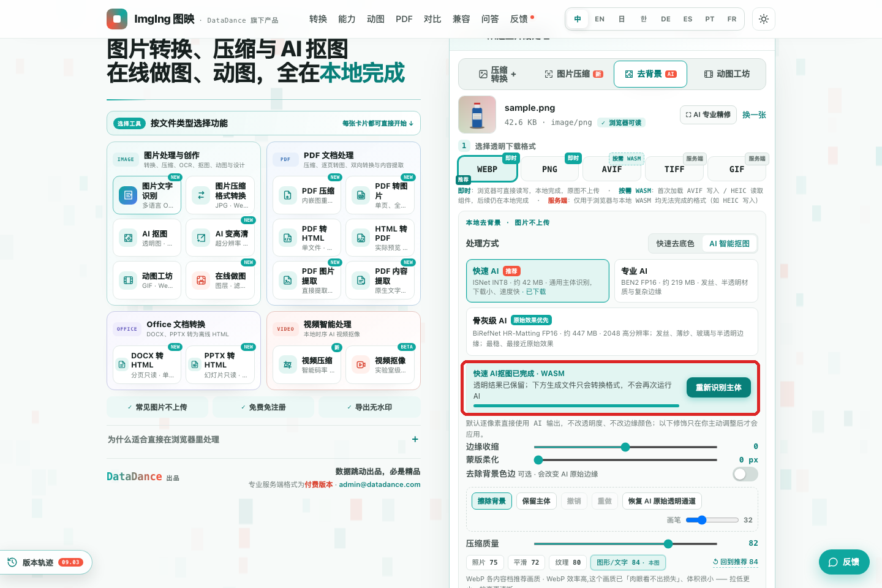Viewport: 882px width, 588px height.
Task: Apply the 照片 75 quality preset
Action: tap(484, 562)
